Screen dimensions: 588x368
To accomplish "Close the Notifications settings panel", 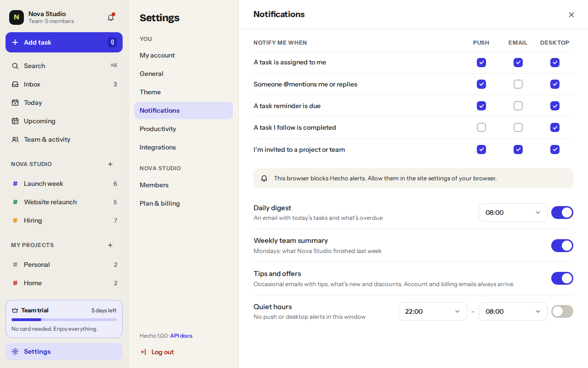I will [571, 15].
